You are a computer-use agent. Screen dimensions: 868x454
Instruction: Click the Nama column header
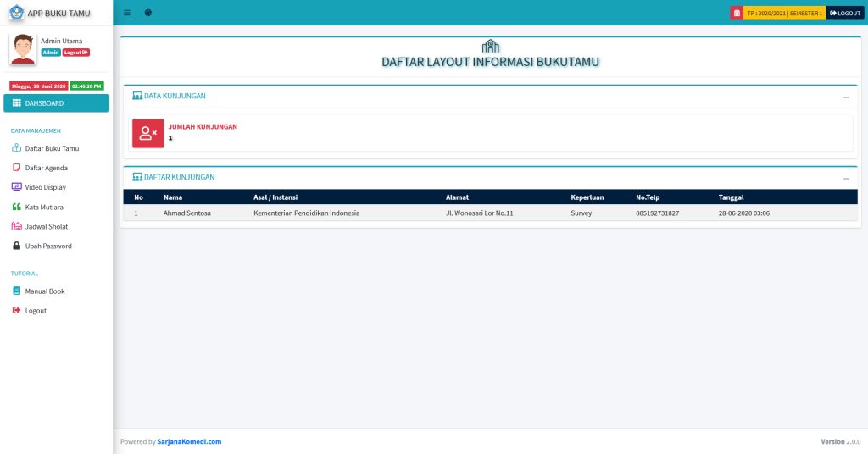(173, 197)
